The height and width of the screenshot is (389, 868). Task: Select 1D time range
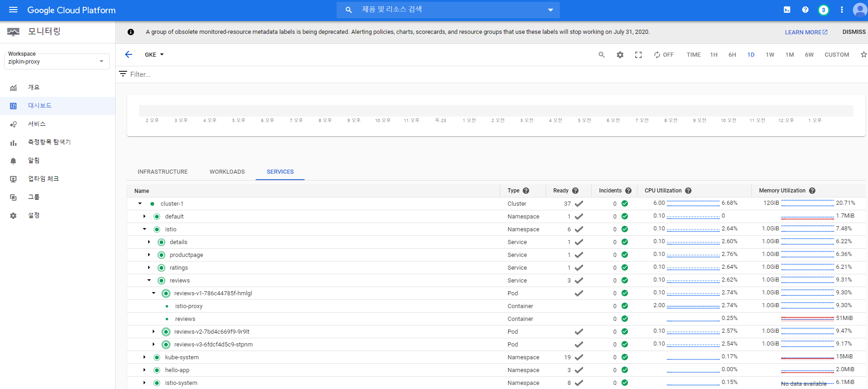[x=751, y=55]
